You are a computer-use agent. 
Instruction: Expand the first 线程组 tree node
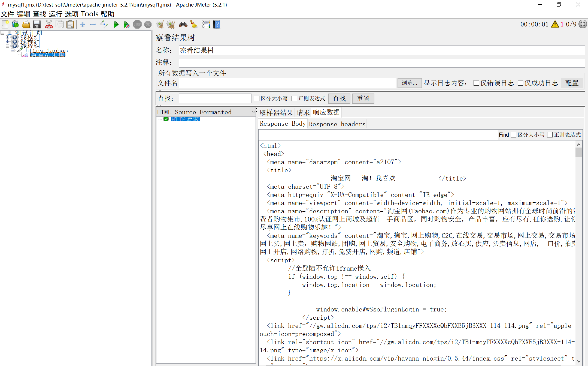tap(8, 37)
